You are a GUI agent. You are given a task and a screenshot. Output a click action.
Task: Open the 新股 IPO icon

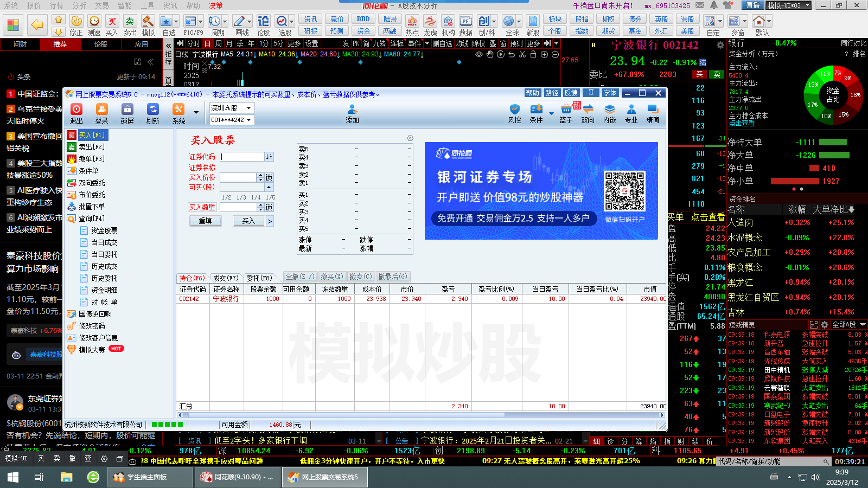(x=533, y=25)
